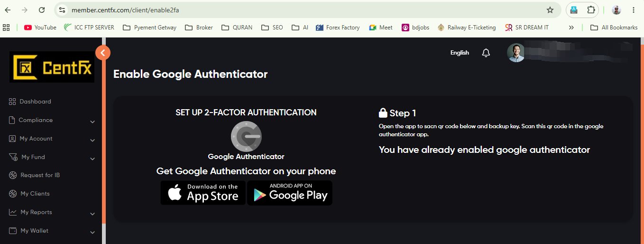The width and height of the screenshot is (644, 244).
Task: Click Download on the App Store badge
Action: (x=203, y=193)
